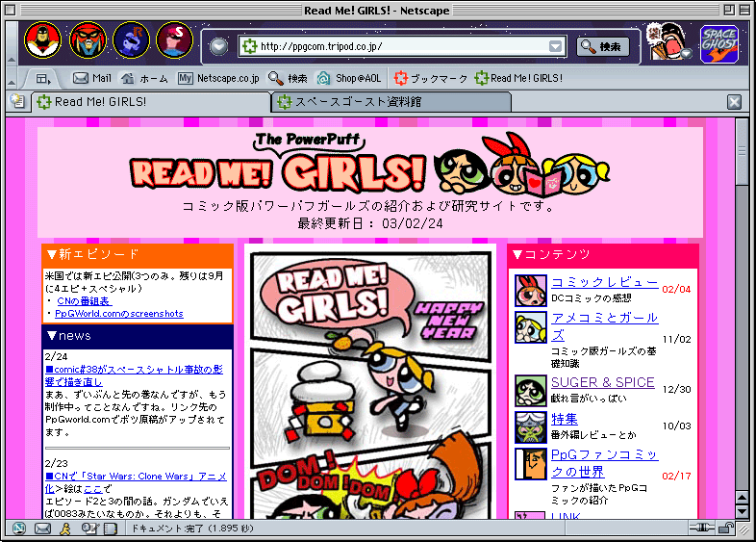
Task: Open the ブックマーク bookmarks menu
Action: [431, 78]
